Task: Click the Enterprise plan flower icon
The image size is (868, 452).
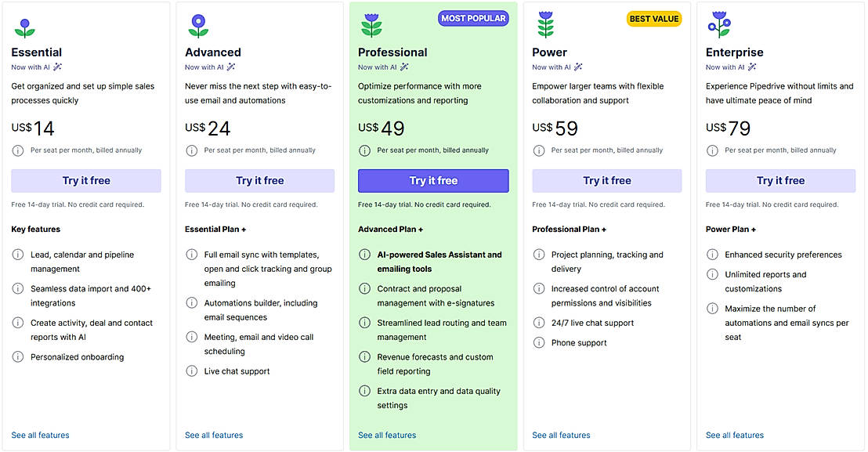Action: [x=719, y=25]
